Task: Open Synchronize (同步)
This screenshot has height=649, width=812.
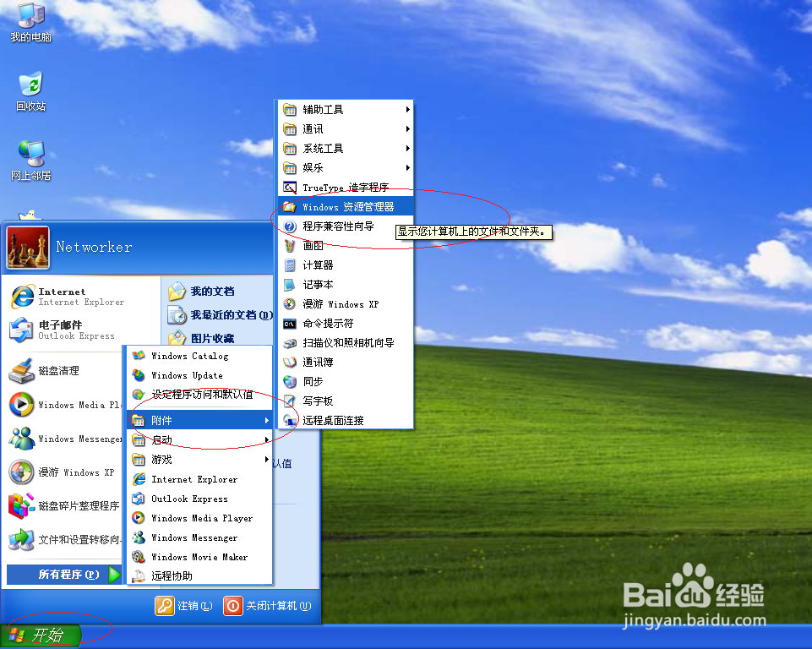Action: coord(346,382)
